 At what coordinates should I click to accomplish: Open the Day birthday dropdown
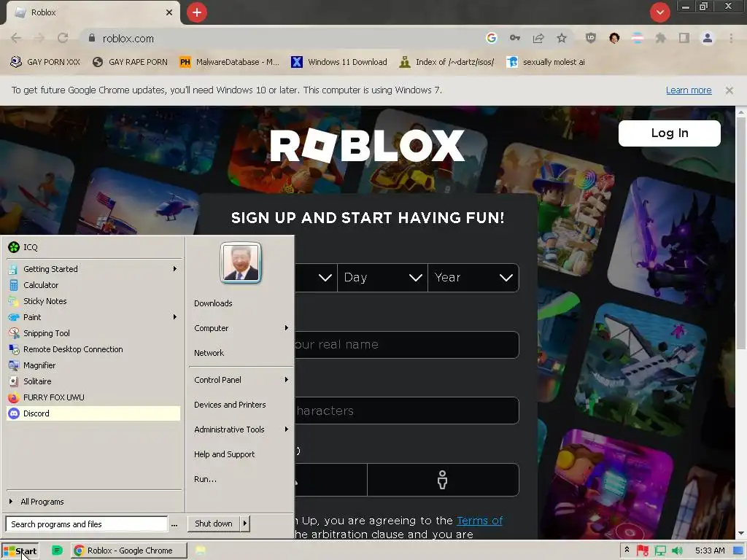tap(382, 278)
